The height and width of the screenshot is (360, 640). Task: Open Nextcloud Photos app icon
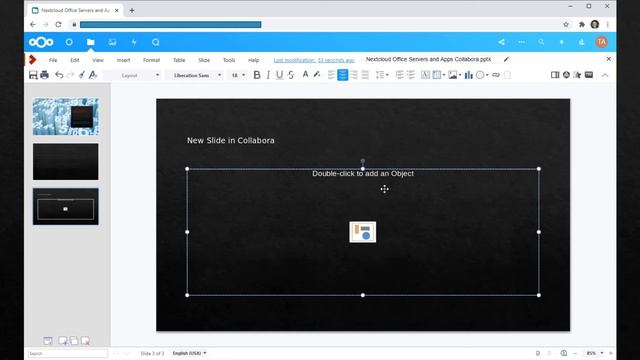pos(112,42)
